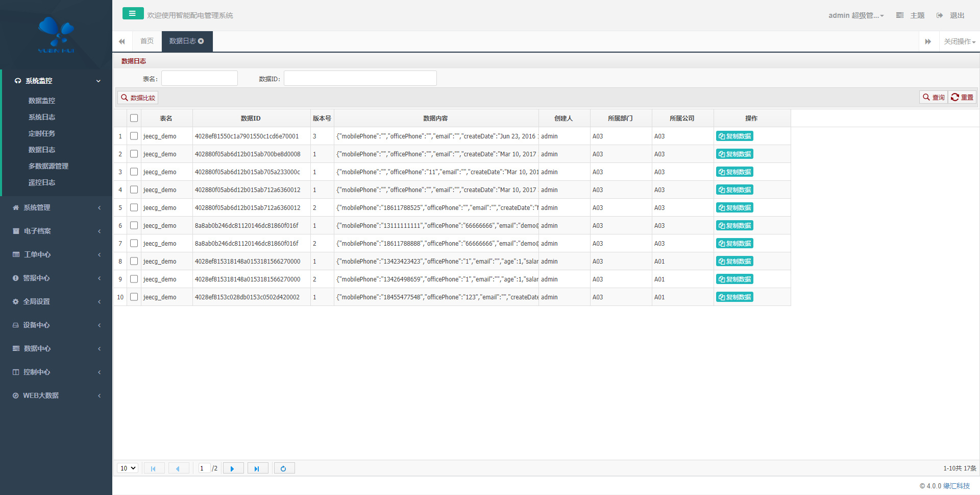The image size is (980, 495).
Task: Focus the 数据ID input field
Action: click(x=360, y=79)
